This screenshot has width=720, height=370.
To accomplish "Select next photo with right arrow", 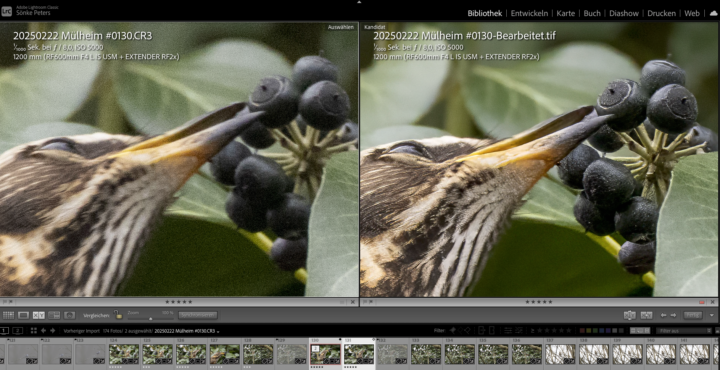I will tap(673, 315).
